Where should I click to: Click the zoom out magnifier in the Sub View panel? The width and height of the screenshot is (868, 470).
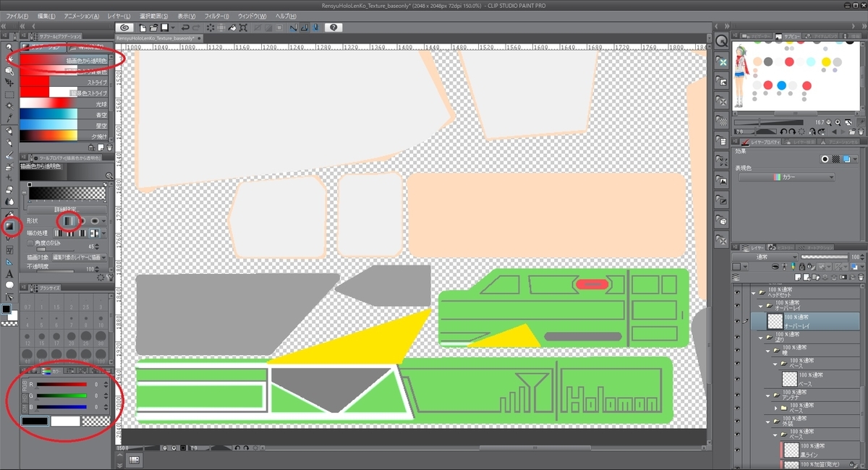(829, 122)
